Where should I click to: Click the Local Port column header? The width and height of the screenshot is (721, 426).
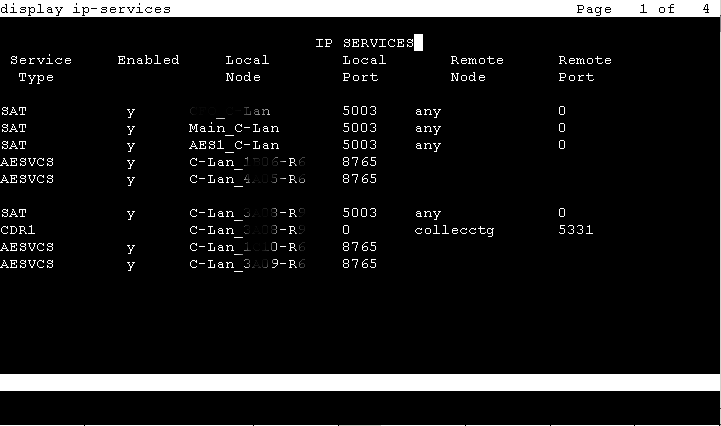(363, 68)
